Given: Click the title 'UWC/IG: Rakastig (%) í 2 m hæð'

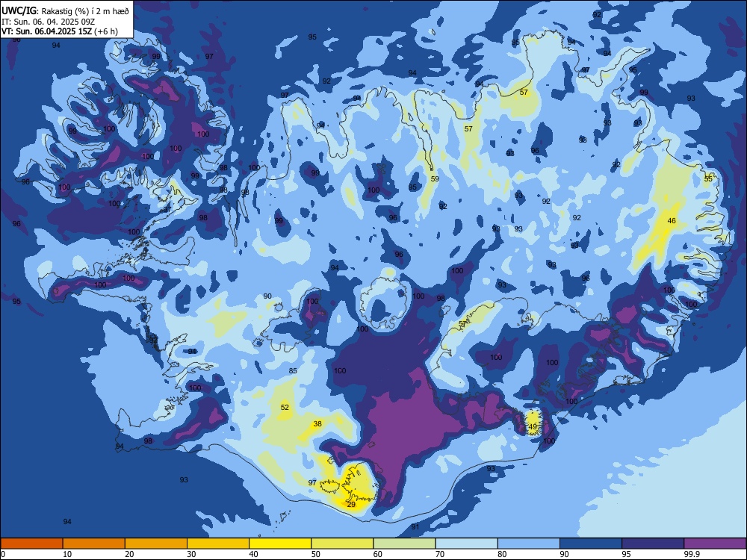Looking at the screenshot, I should [x=65, y=10].
